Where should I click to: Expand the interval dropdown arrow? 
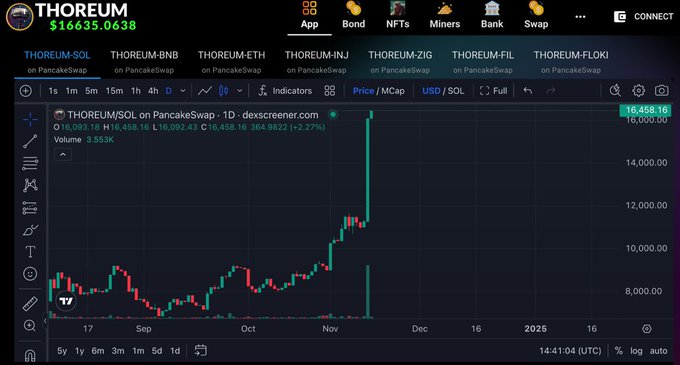[183, 91]
